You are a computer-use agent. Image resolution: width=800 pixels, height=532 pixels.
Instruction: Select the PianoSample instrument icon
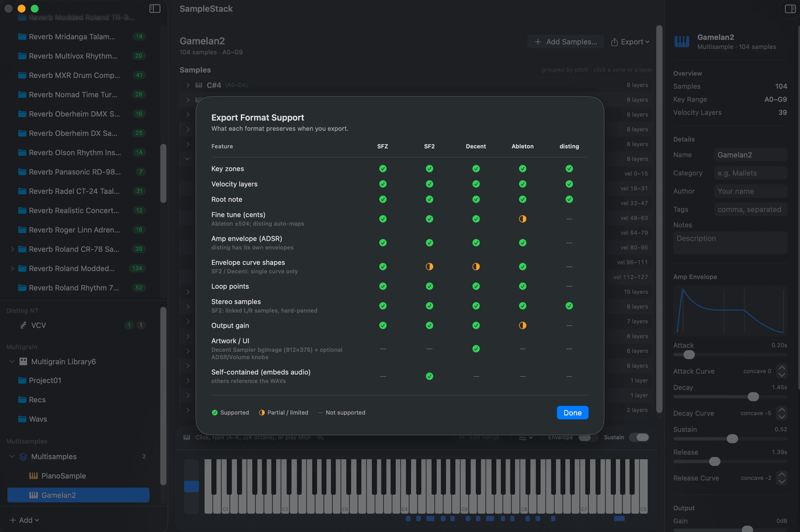coord(33,476)
